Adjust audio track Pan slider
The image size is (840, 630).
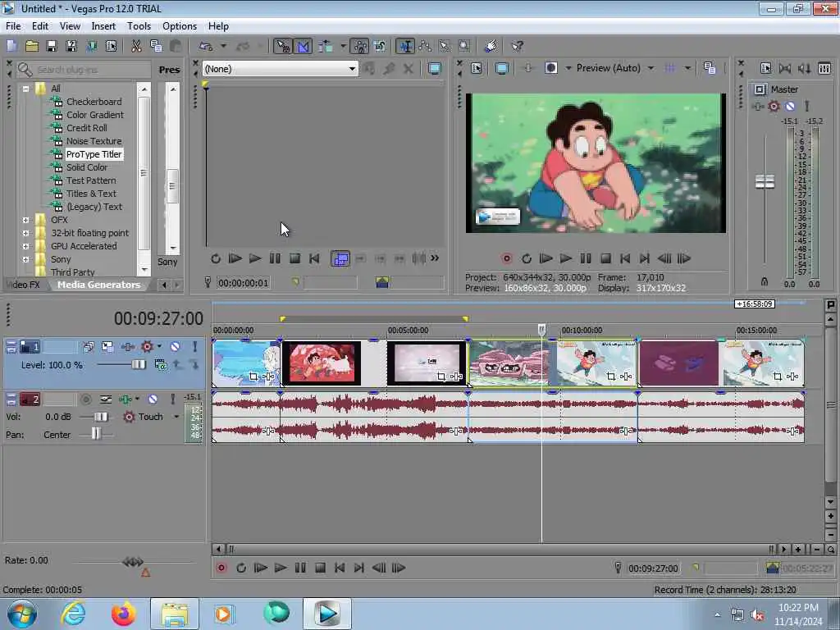[96, 434]
